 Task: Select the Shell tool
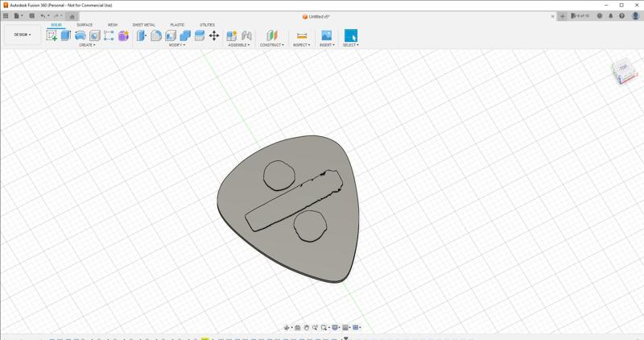pyautogui.click(x=171, y=35)
